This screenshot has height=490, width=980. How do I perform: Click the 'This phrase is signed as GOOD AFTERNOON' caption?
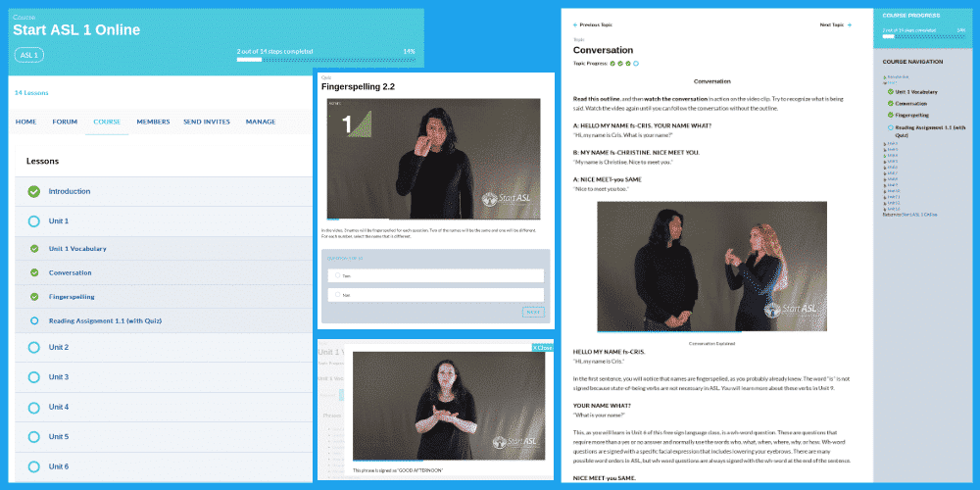[x=398, y=470]
